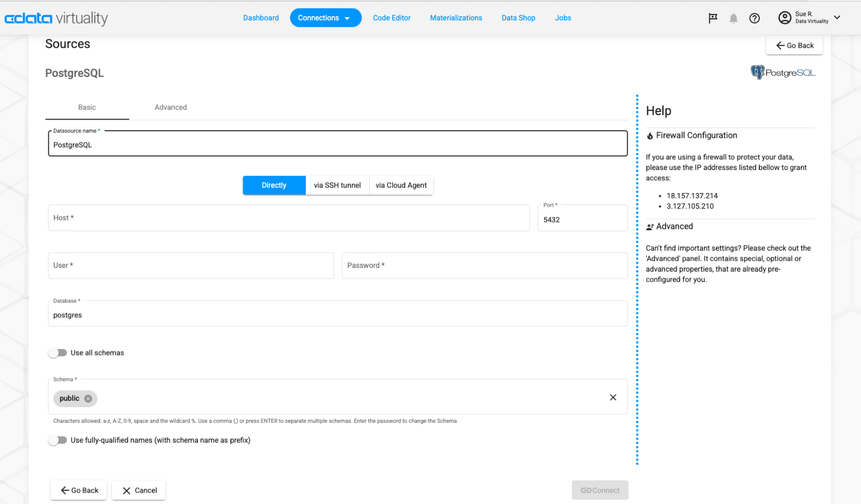Remove the 'public' schema chip via its icon

[x=88, y=398]
